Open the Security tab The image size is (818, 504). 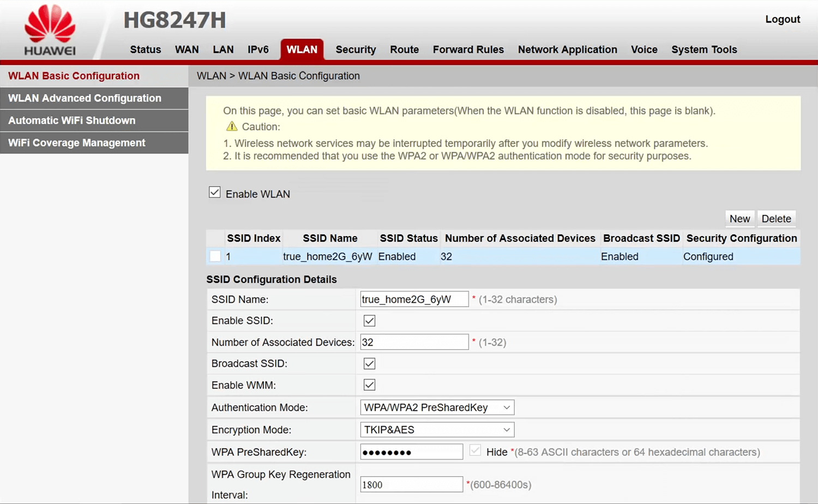click(x=356, y=50)
